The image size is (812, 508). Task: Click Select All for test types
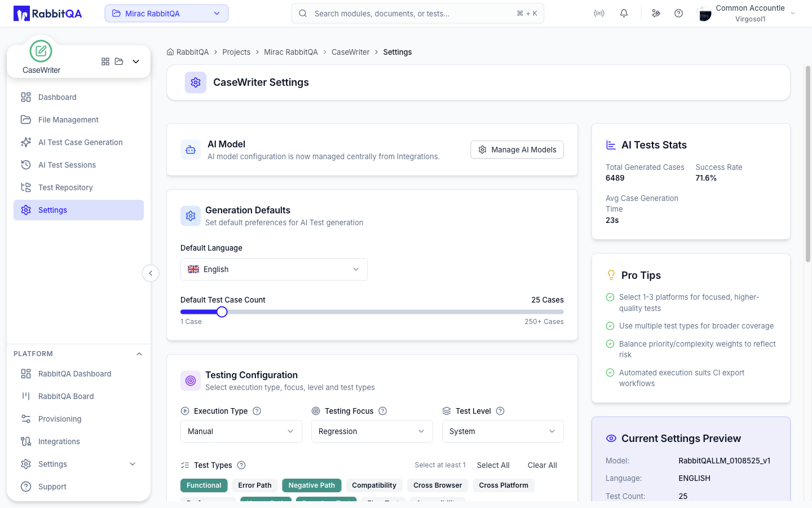click(x=493, y=465)
